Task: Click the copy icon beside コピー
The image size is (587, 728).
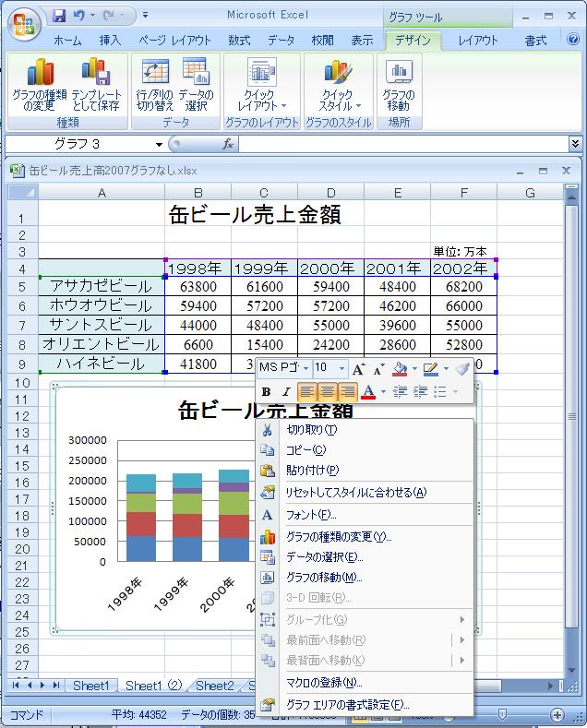Action: click(x=267, y=450)
